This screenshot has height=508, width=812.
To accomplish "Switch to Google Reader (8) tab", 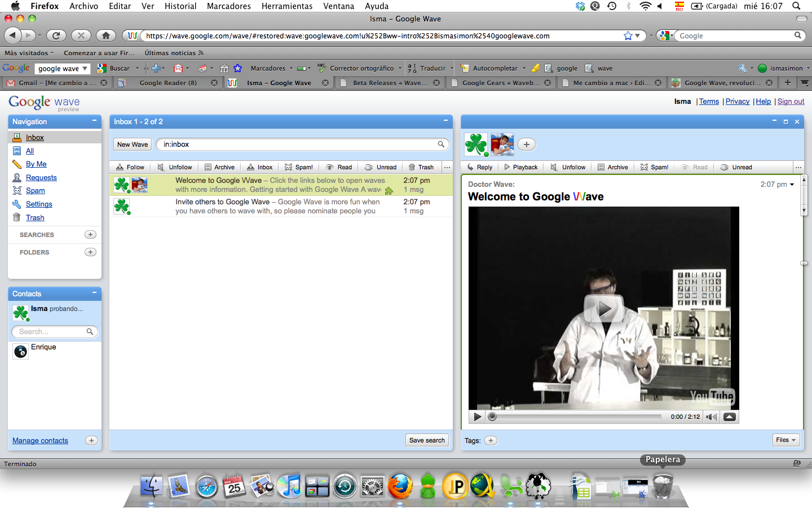I will [168, 83].
